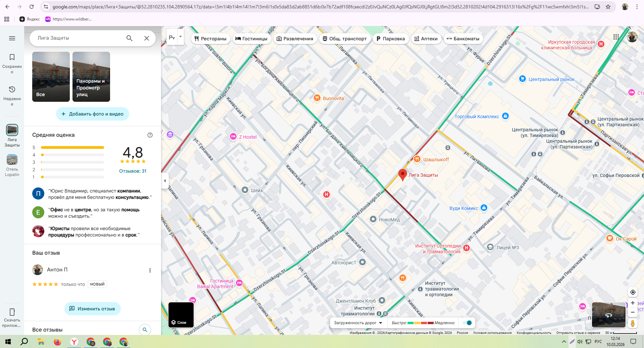Select the Парковка filter chip
644x348 pixels.
[391, 39]
